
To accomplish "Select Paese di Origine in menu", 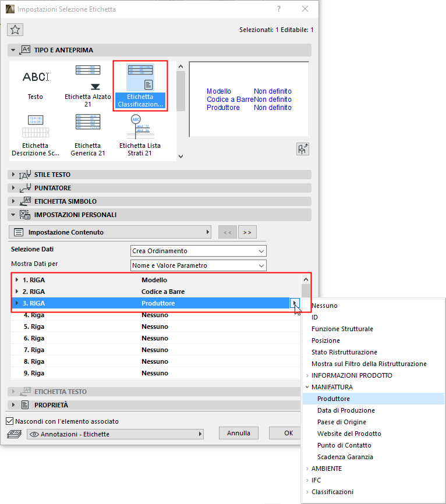I will point(373,422).
